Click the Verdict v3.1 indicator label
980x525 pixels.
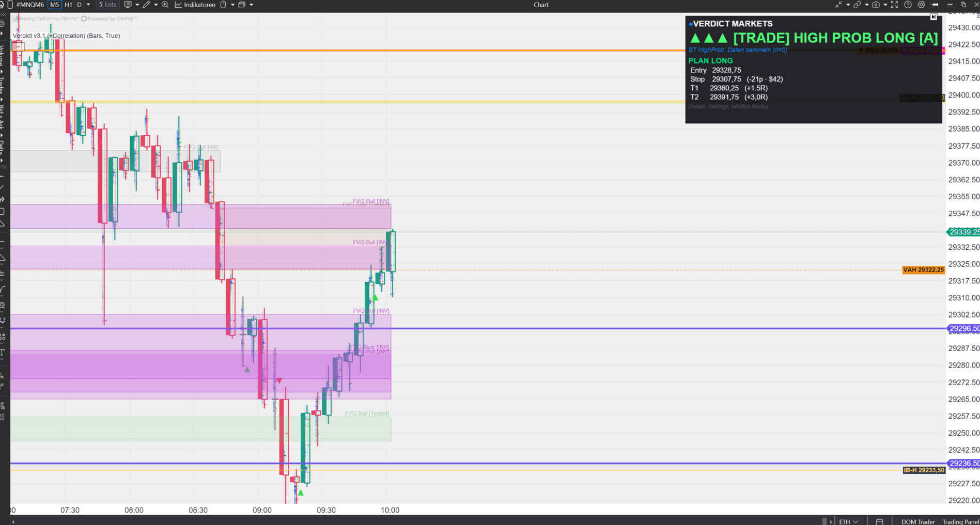[66, 36]
